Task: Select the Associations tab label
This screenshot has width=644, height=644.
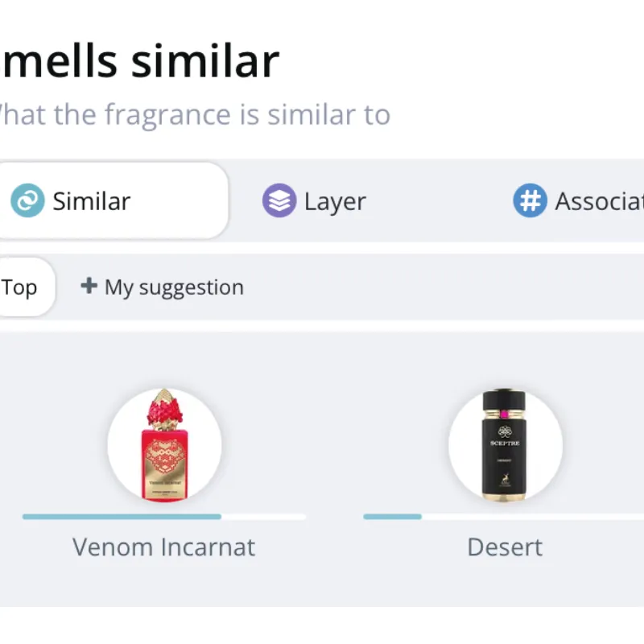Action: click(599, 201)
